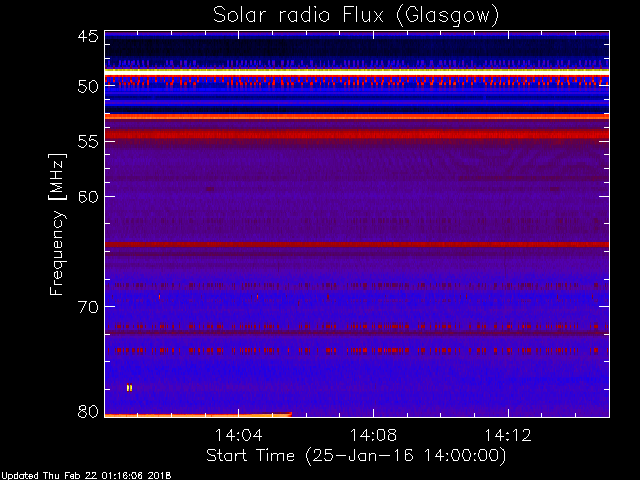Click the 80 frequency tick label

coord(88,411)
